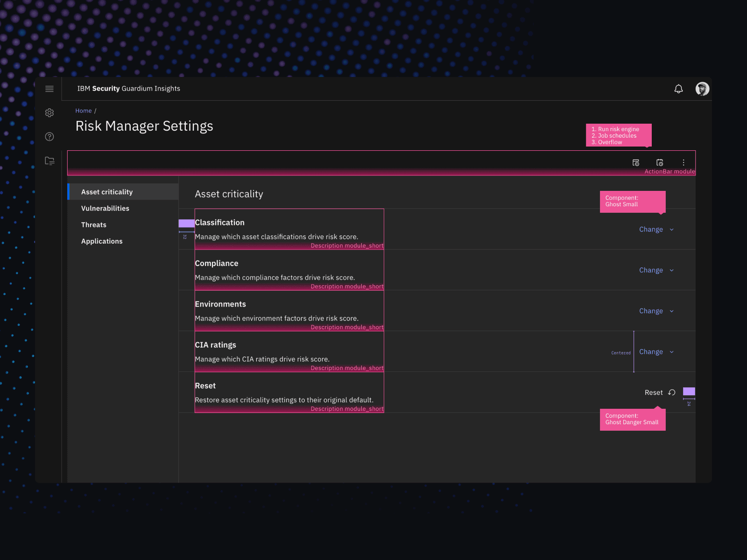
Task: Switch to the Vulnerabilities tab
Action: tap(105, 208)
